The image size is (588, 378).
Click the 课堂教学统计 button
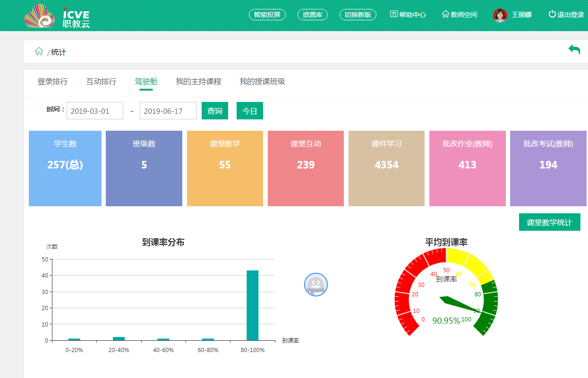tap(549, 222)
